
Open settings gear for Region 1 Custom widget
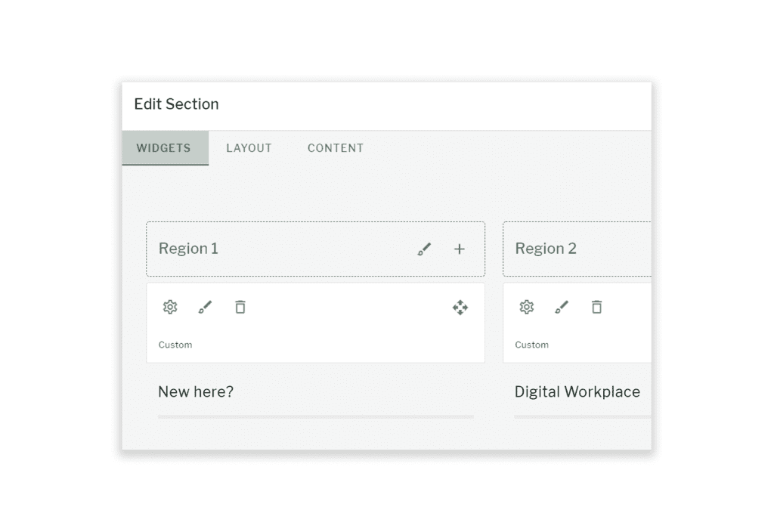click(x=170, y=307)
